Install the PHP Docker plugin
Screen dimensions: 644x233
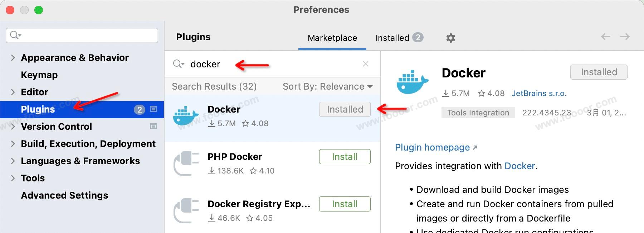345,157
